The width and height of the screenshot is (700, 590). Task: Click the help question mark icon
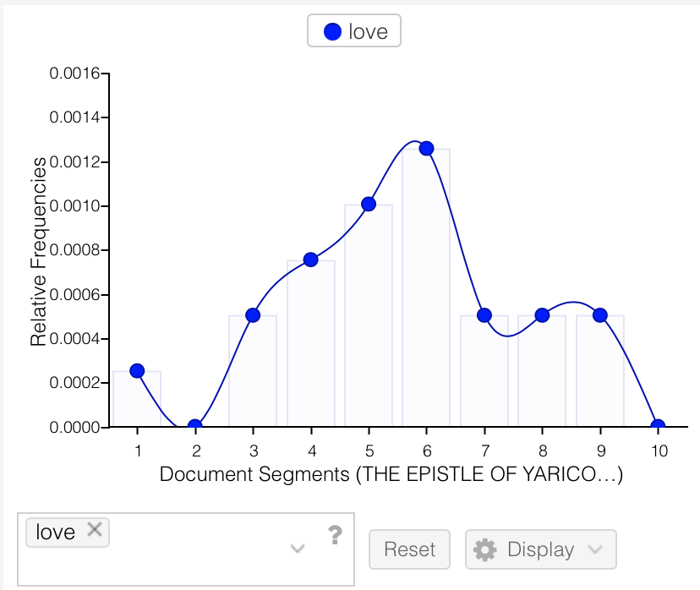coord(335,534)
